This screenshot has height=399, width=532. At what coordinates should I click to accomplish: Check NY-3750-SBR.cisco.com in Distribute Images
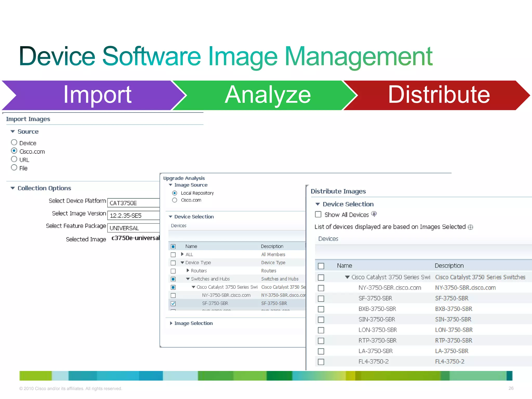321,288
